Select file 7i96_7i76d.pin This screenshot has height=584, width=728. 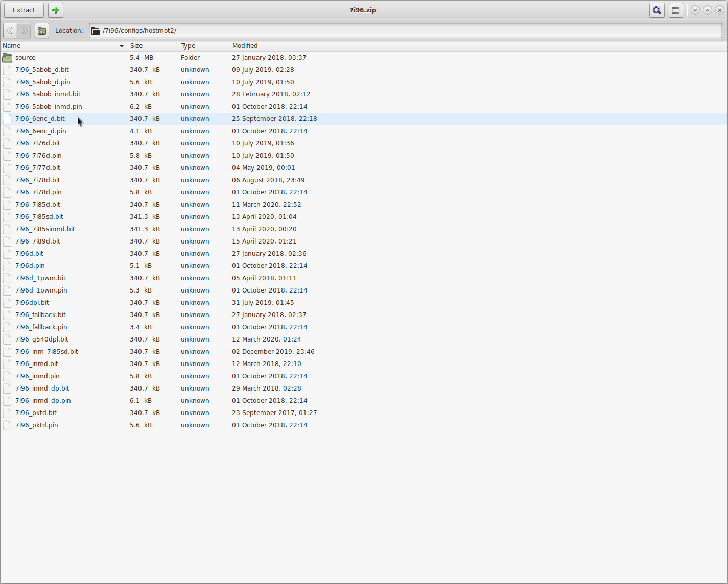tap(38, 156)
